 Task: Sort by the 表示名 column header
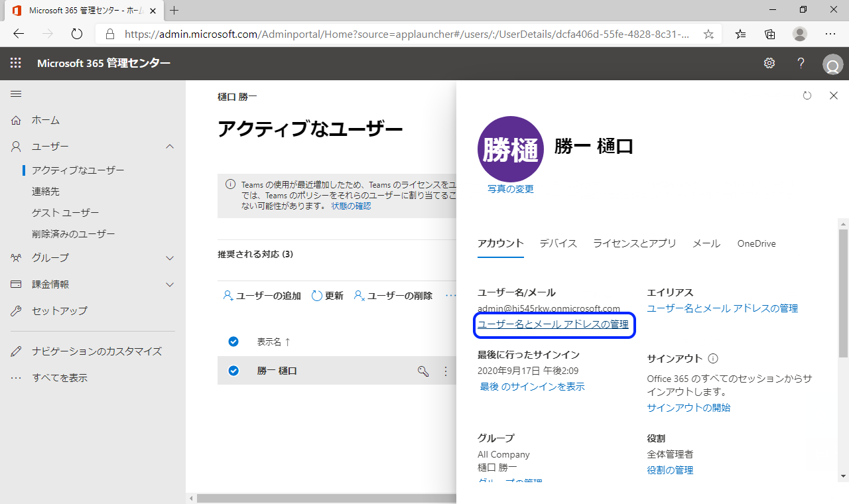(x=274, y=342)
